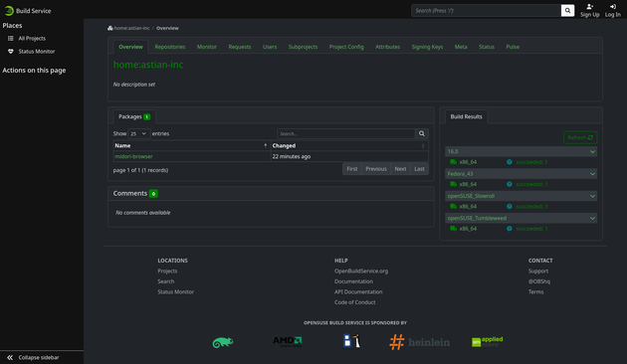Click the Refresh build results button
627x364 pixels.
point(580,137)
